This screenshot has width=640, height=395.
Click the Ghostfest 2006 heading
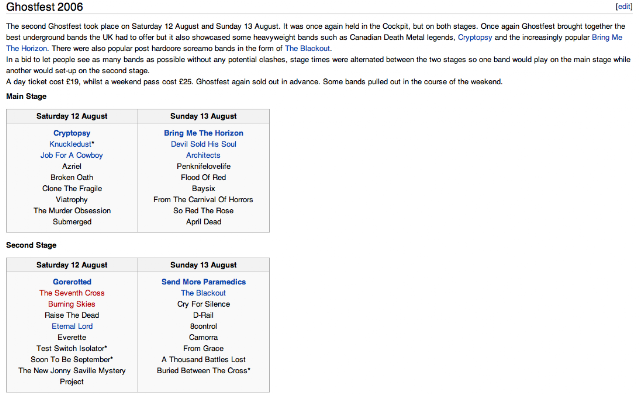pos(44,7)
